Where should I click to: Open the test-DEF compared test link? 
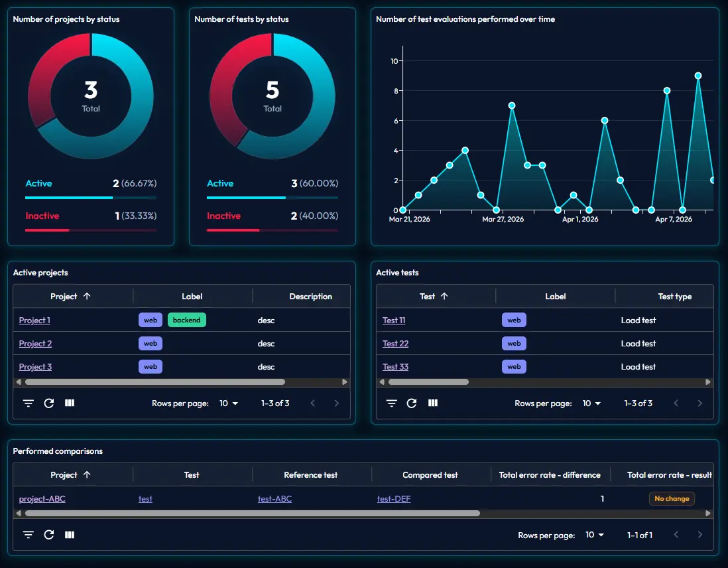(x=394, y=499)
